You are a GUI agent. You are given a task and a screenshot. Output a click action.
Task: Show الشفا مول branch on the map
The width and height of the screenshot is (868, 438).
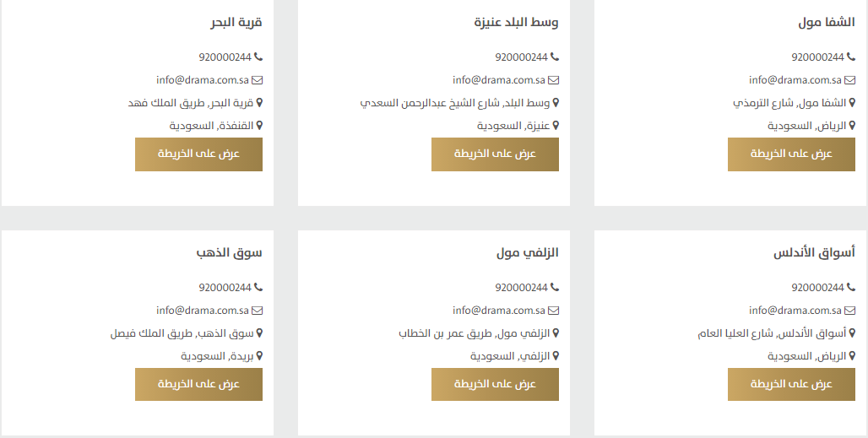(x=791, y=154)
